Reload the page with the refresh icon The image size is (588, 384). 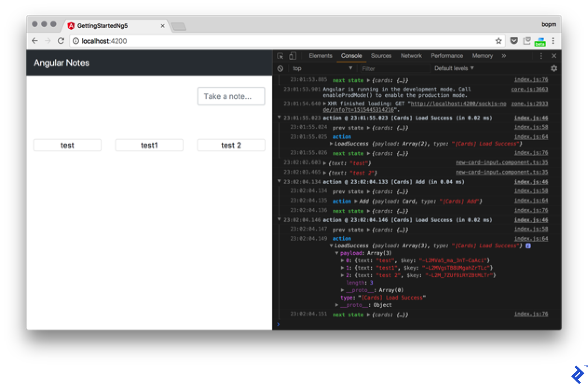click(x=61, y=41)
